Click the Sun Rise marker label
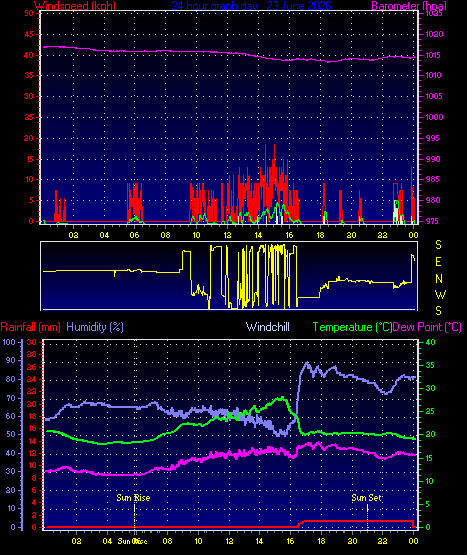Screen dimensions: 467x555 133,498
